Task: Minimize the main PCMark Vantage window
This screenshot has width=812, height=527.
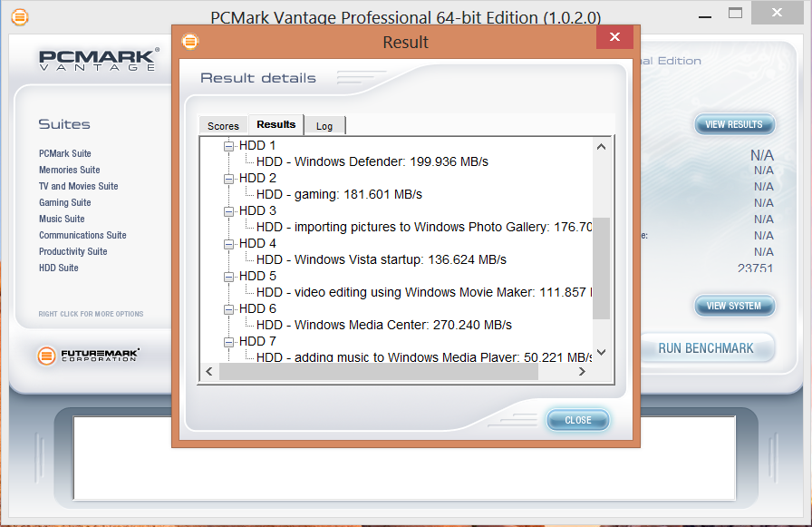Action: (x=705, y=16)
